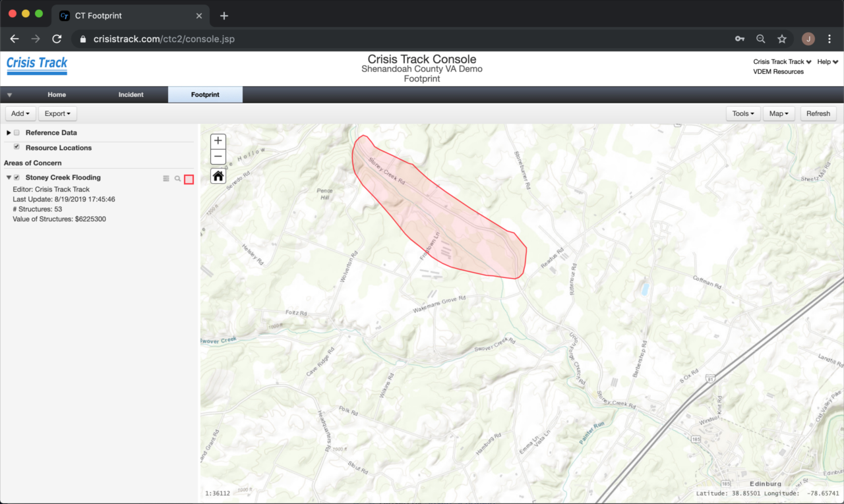The width and height of the screenshot is (844, 504).
Task: Uncheck the Stoney Creek Flooding checkbox
Action: 16,177
